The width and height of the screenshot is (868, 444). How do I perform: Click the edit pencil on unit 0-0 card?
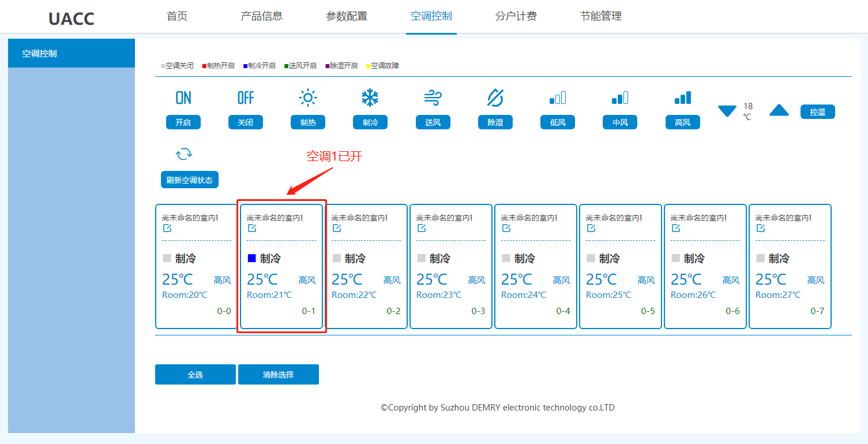pos(167,228)
